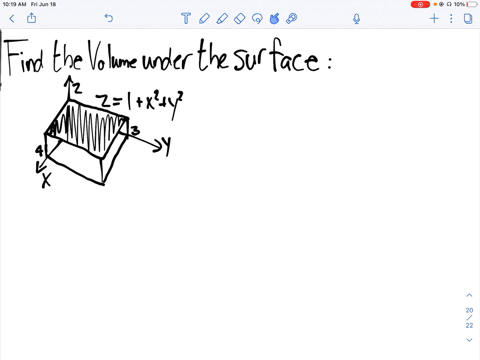The width and height of the screenshot is (480, 360).
Task: Select the Highlighter tool
Action: click(x=222, y=18)
